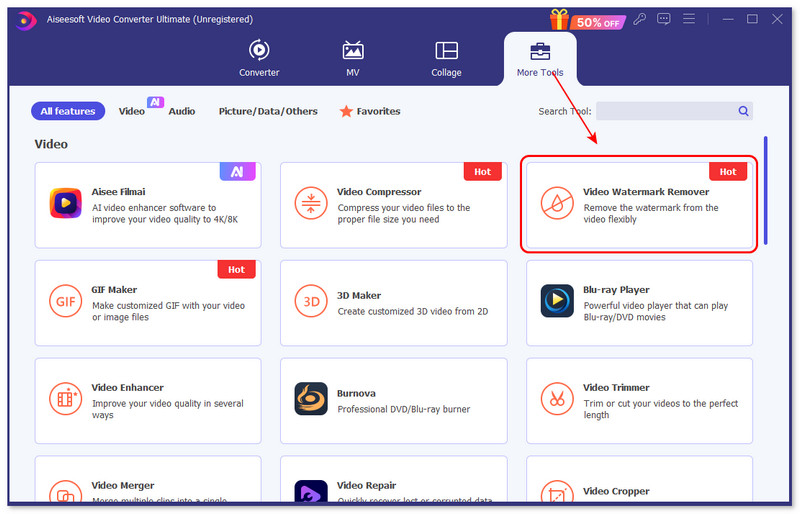Click the Video Cropper icon

(x=557, y=491)
